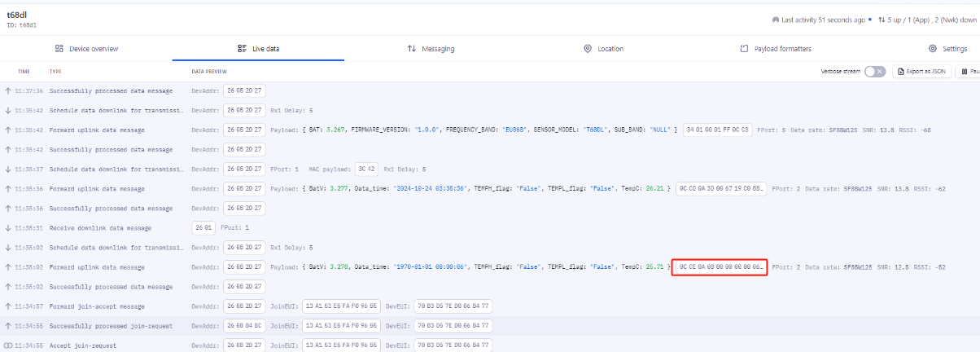Copy DevAddr 26 0B B4 BC of join-request
Viewport: 980px width, 352px height.
[x=244, y=326]
